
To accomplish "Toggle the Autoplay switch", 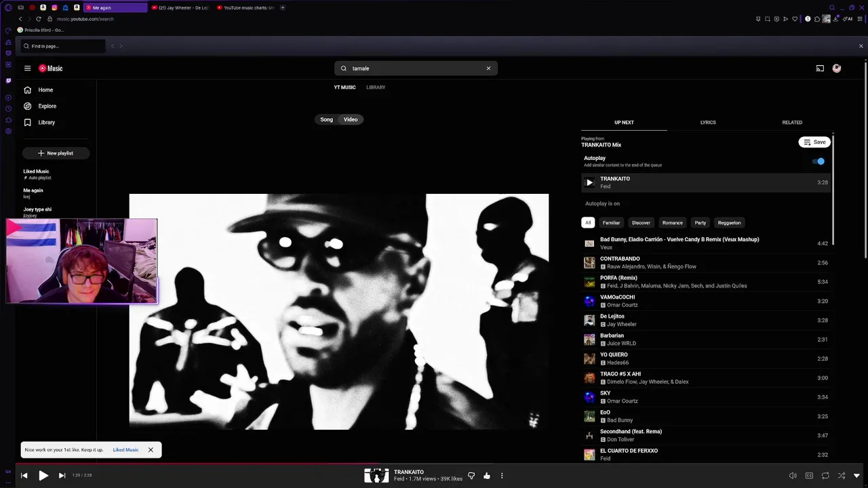I will [819, 161].
